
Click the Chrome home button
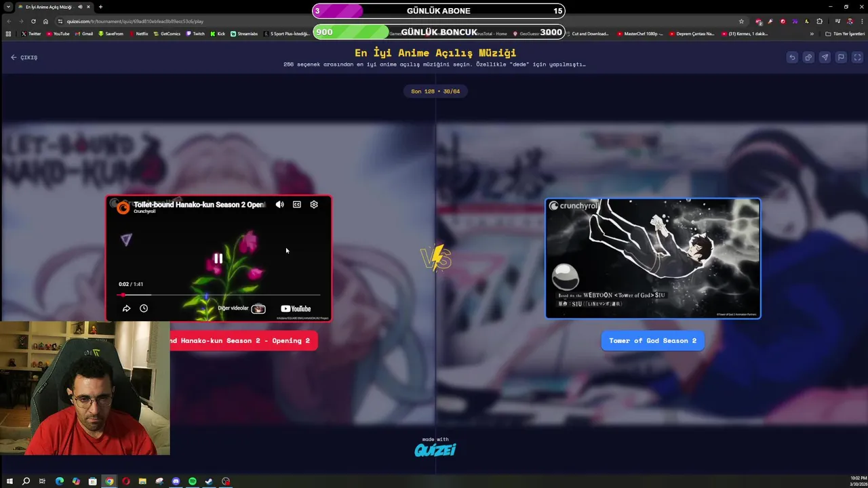point(45,21)
